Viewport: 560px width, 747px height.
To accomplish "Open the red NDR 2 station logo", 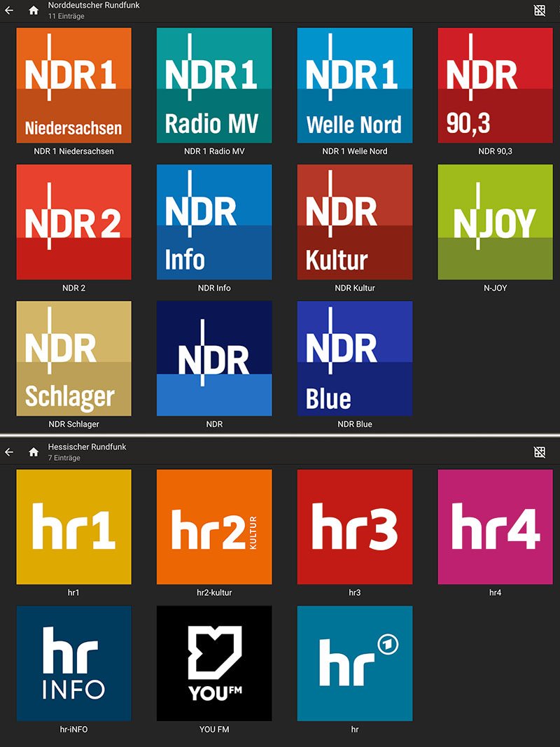I will [x=73, y=222].
